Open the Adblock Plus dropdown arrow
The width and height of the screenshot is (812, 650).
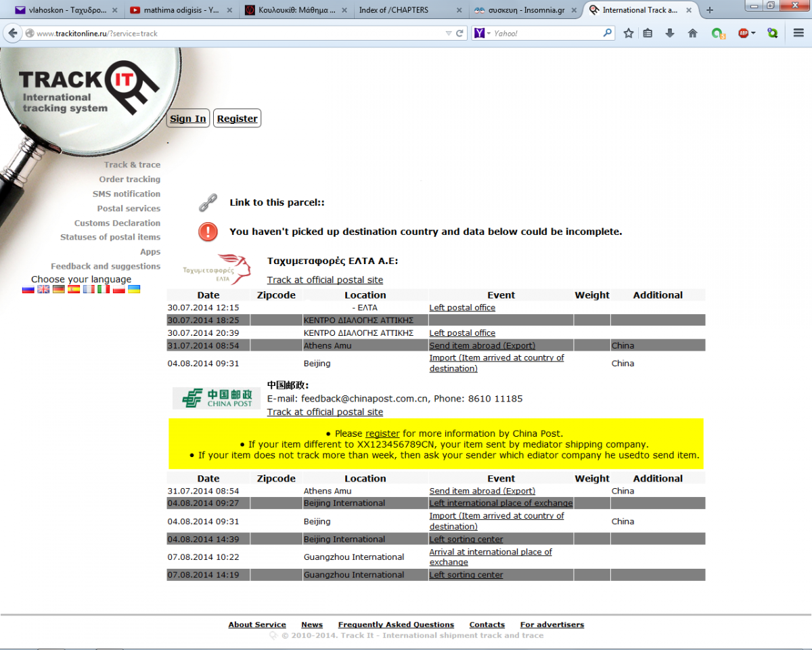754,33
